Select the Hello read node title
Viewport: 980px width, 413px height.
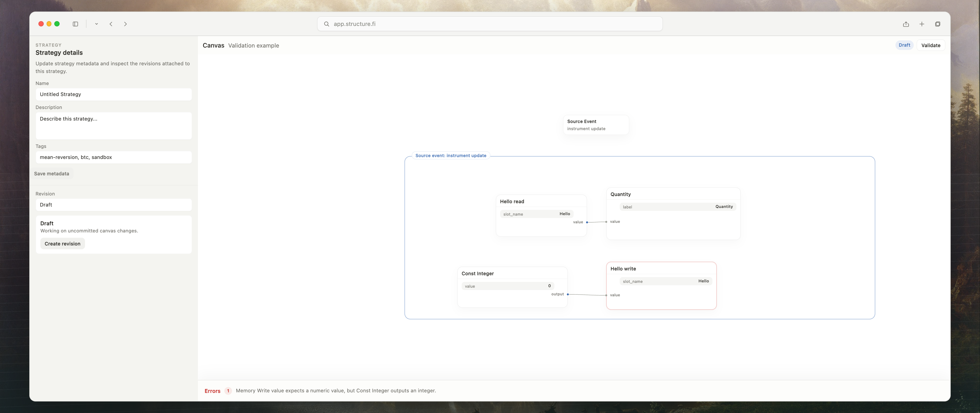(x=512, y=201)
